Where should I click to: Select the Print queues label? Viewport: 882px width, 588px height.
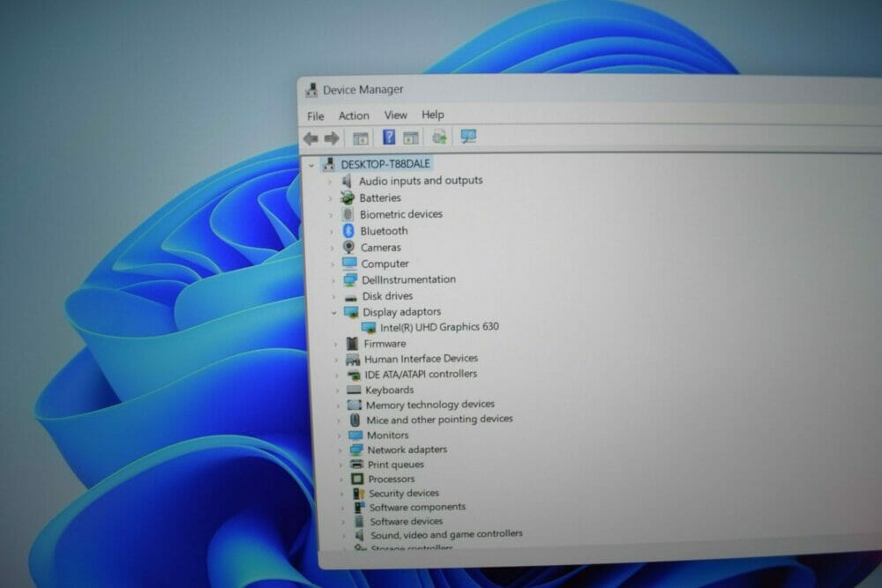pyautogui.click(x=396, y=465)
